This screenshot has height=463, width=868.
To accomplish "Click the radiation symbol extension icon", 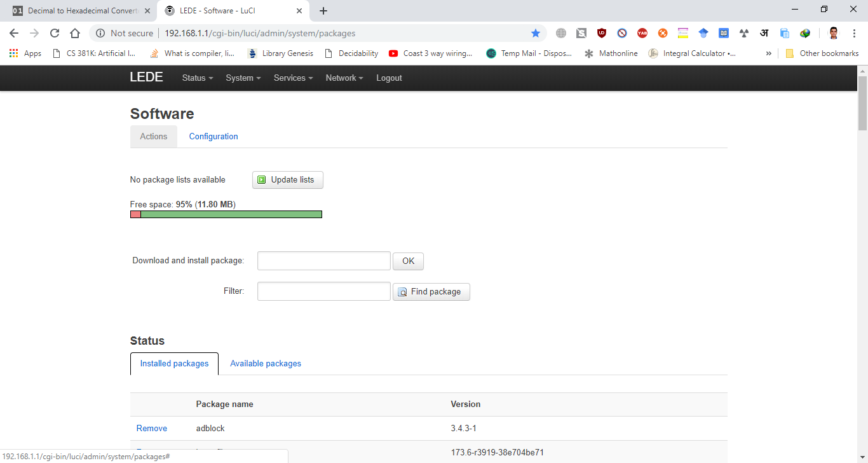I will coord(744,33).
